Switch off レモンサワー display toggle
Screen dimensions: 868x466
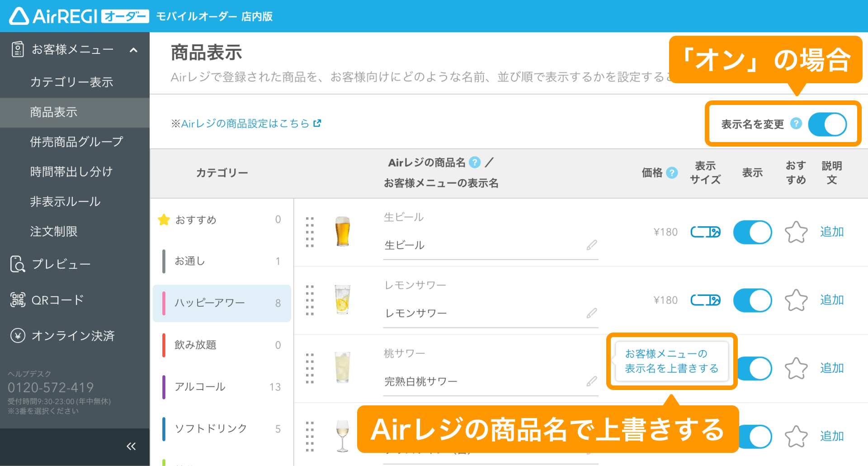coord(752,300)
